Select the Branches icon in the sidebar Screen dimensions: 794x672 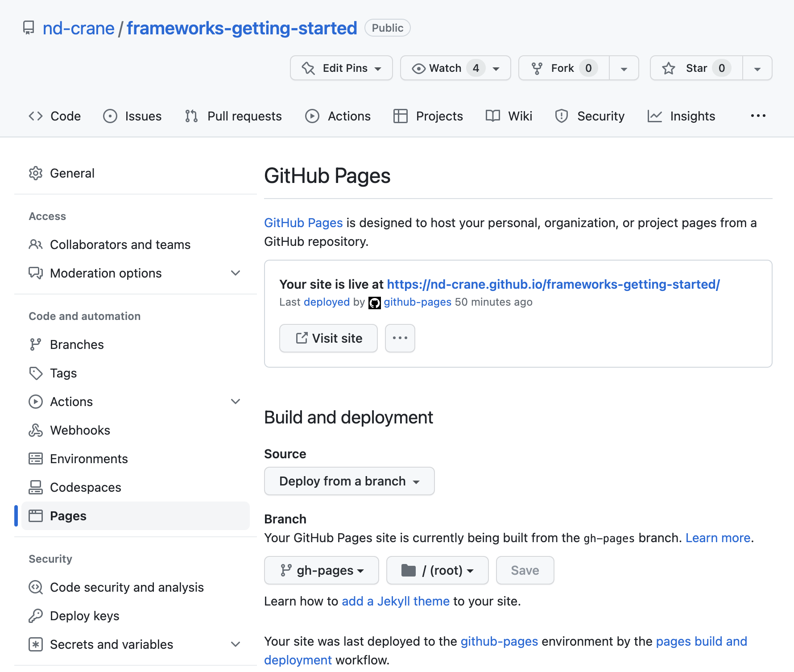click(x=36, y=344)
